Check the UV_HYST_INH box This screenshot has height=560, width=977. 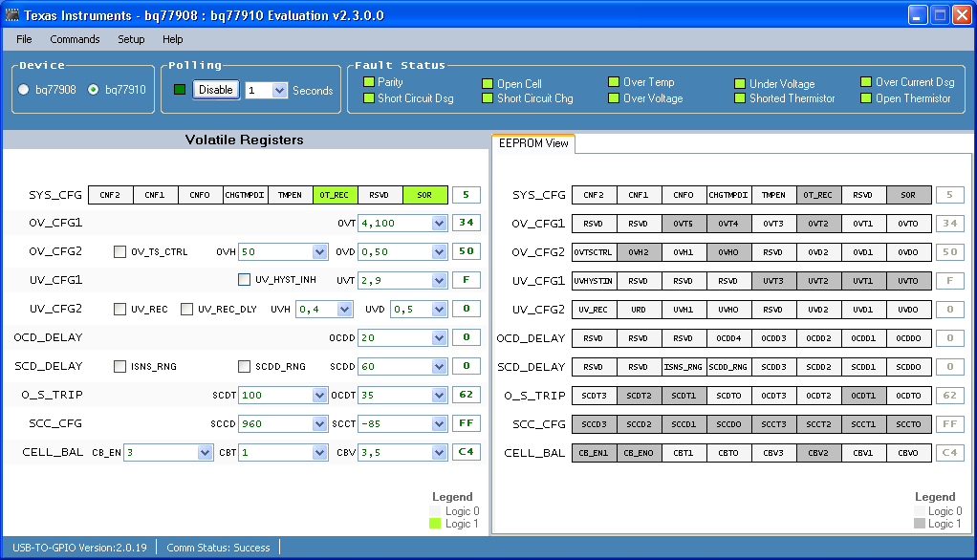(x=245, y=280)
